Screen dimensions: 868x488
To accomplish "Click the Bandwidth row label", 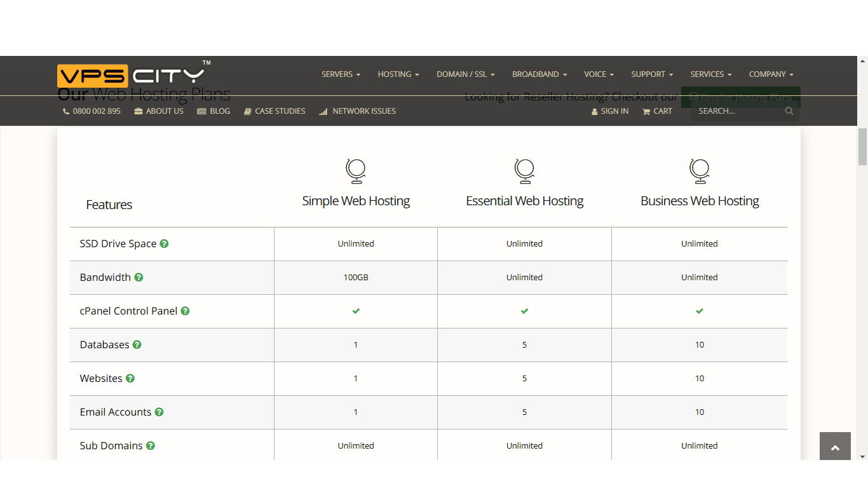I will coord(105,277).
